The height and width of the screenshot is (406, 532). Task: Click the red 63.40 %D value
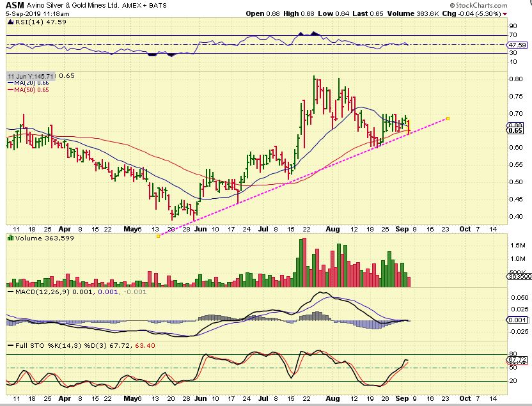point(145,346)
